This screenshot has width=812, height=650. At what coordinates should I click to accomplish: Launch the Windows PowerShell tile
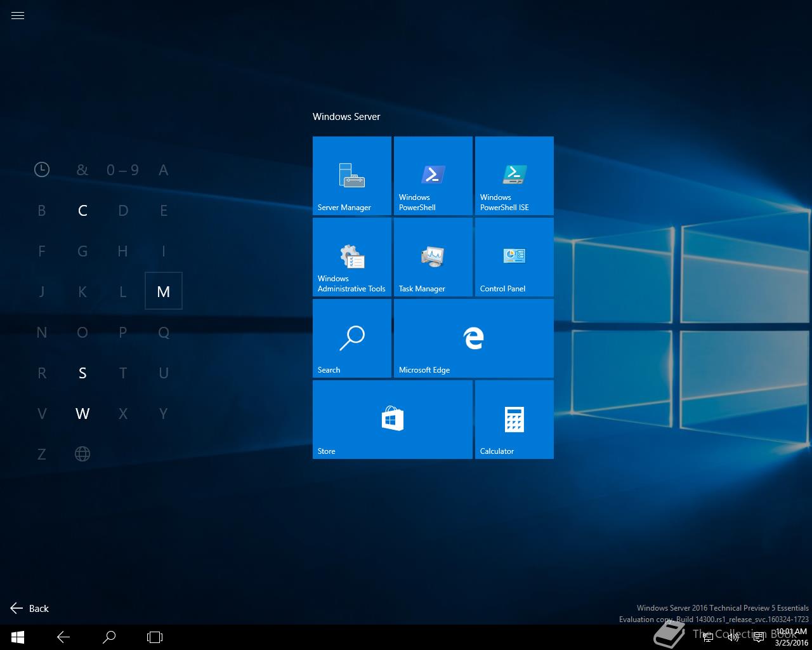click(x=433, y=176)
